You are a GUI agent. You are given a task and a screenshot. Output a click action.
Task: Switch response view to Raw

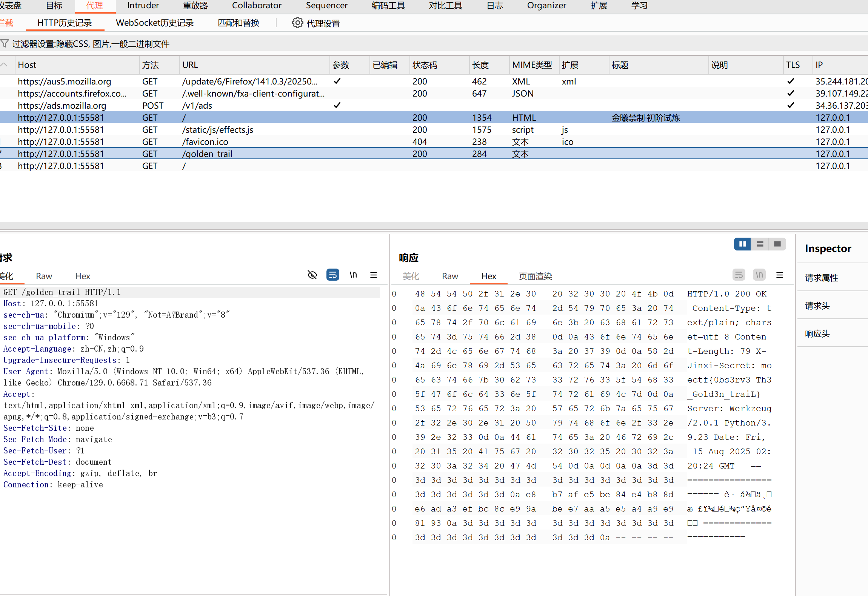[450, 276]
